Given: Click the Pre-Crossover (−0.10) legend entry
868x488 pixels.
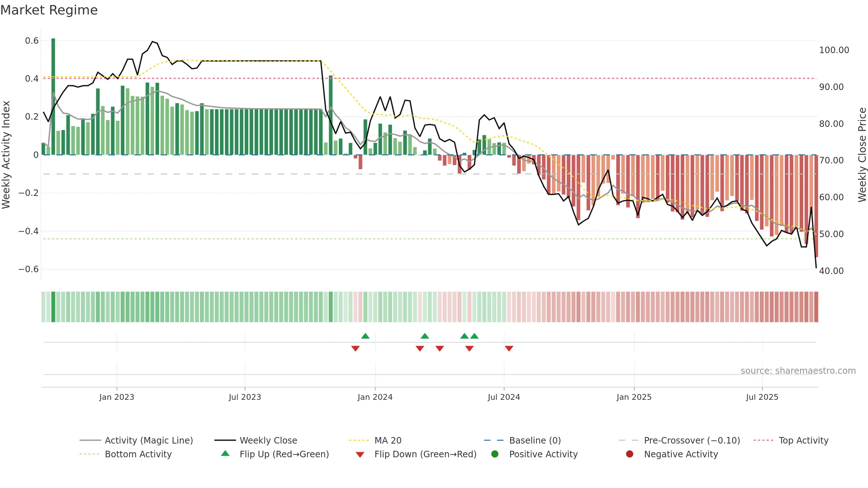Looking at the screenshot, I should tap(680, 440).
